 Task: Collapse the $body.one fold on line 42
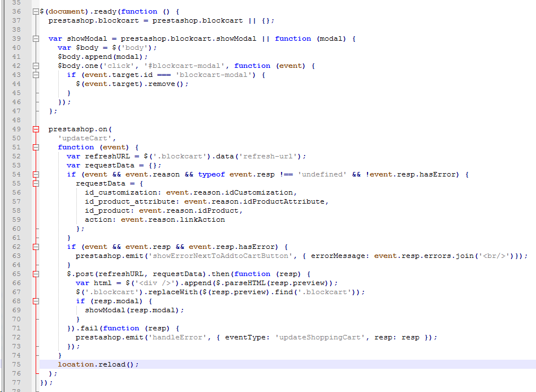(36, 66)
